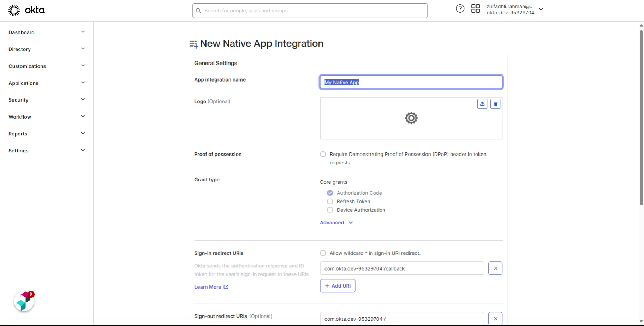Remove the sign-in redirect URI callback entry
The width and height of the screenshot is (644, 326).
[x=495, y=268]
